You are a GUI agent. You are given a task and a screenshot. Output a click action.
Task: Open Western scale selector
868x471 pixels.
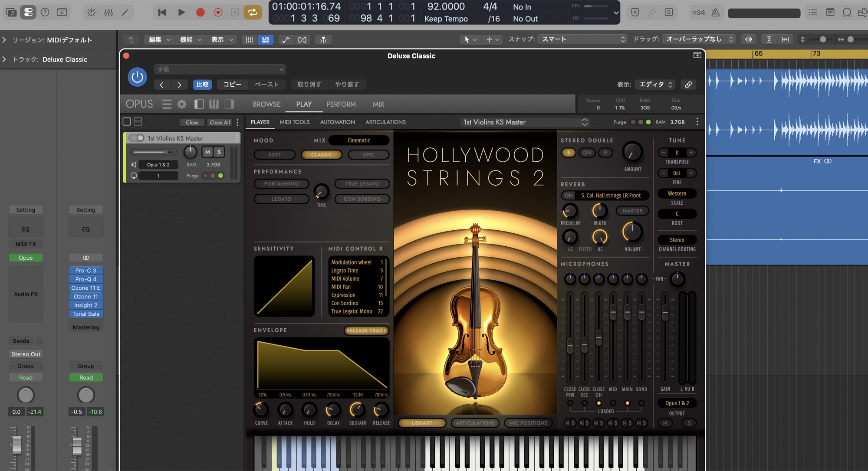(677, 193)
